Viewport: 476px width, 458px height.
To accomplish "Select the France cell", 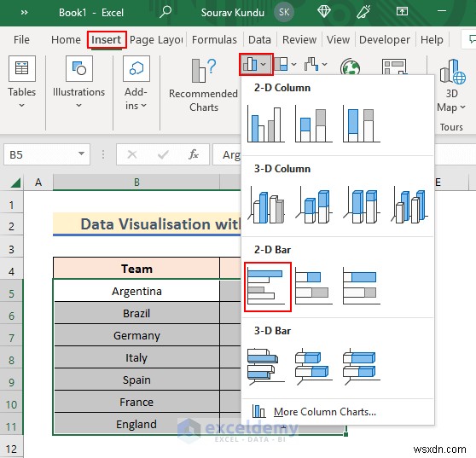I will click(136, 402).
